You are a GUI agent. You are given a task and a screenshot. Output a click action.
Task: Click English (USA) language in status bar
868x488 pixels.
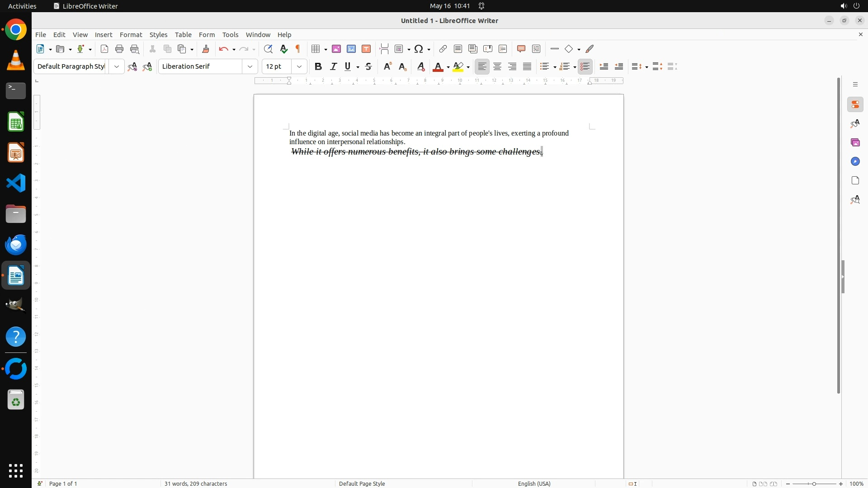pos(534,483)
